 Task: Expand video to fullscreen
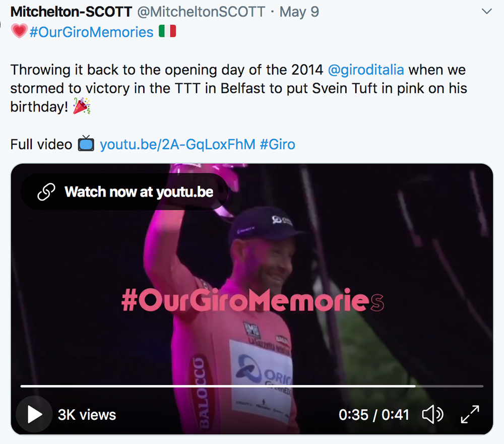coord(470,414)
